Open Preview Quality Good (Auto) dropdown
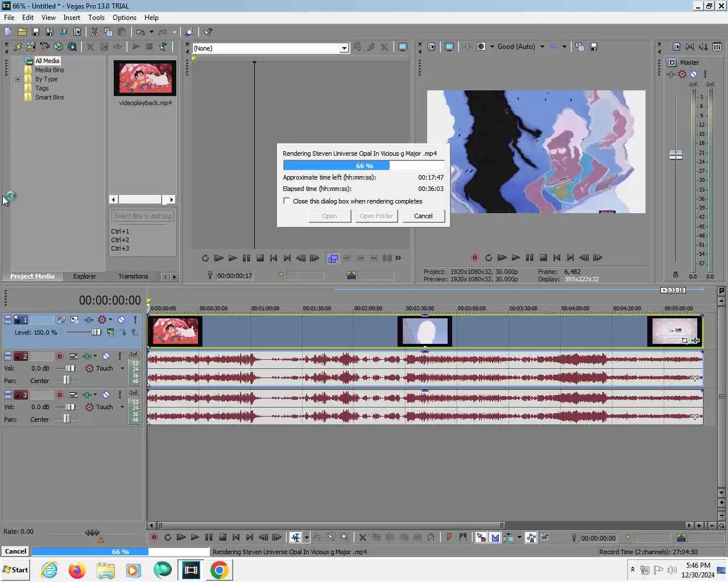Screen dimensions: 728x582 pos(542,47)
